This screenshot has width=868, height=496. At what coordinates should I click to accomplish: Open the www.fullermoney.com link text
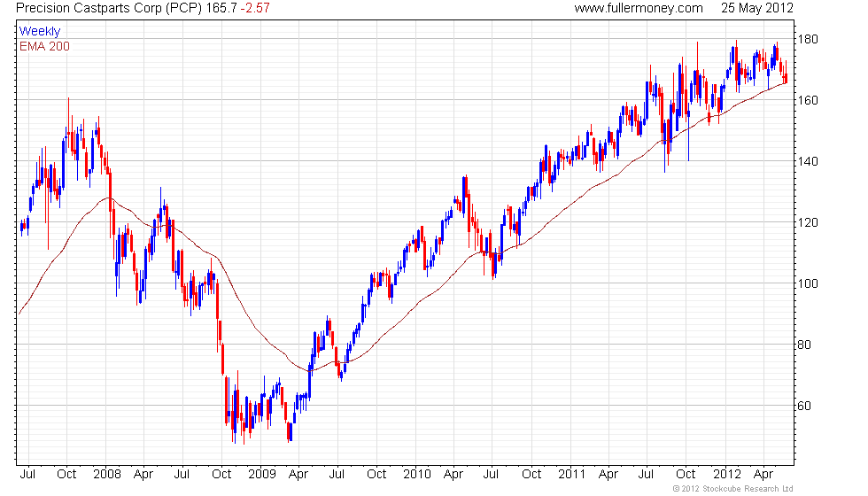[639, 8]
